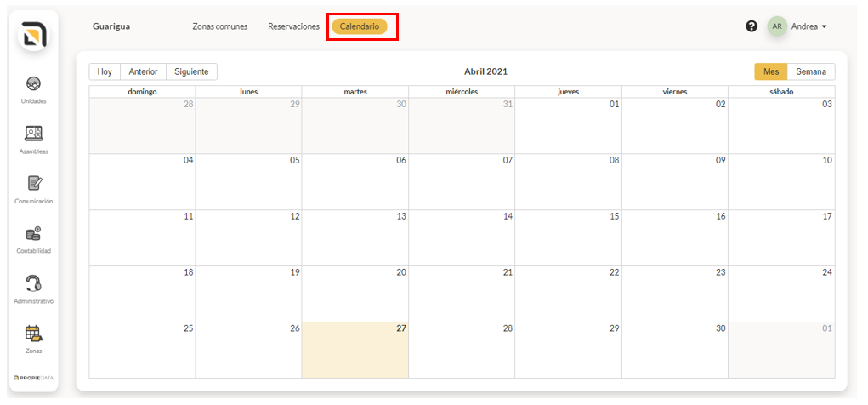The image size is (868, 405).
Task: Click the AR user avatar
Action: coord(777,26)
